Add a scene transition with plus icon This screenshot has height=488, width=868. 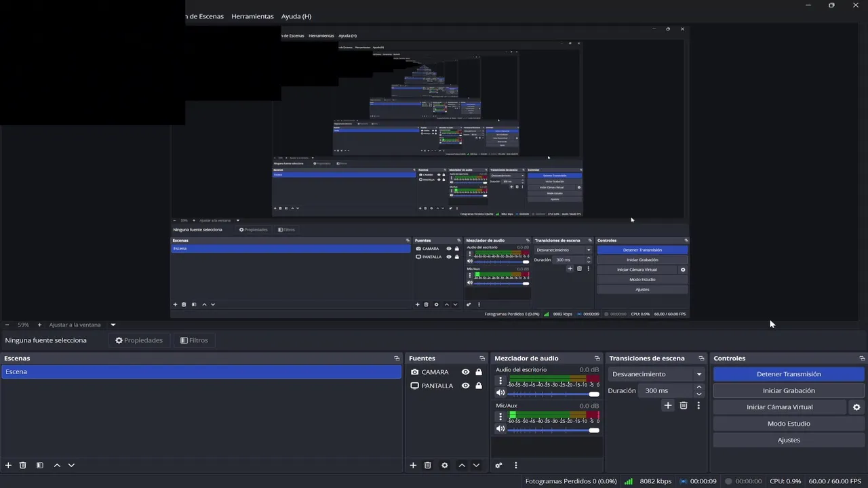668,405
